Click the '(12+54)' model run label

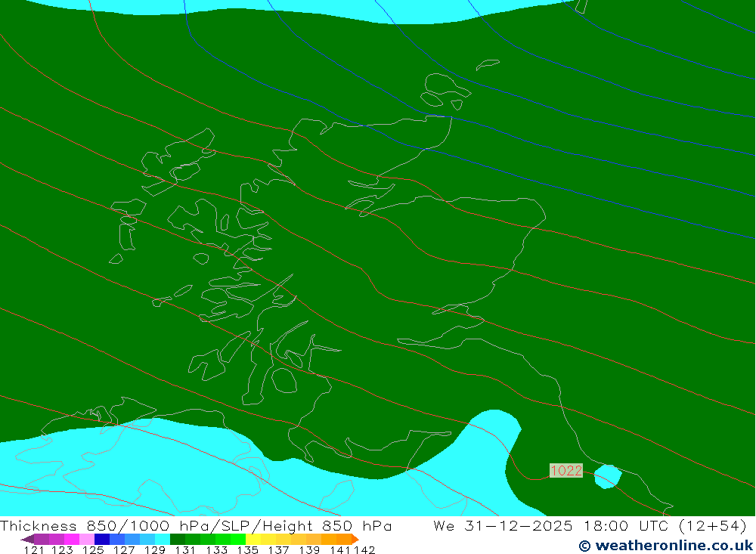point(713,526)
